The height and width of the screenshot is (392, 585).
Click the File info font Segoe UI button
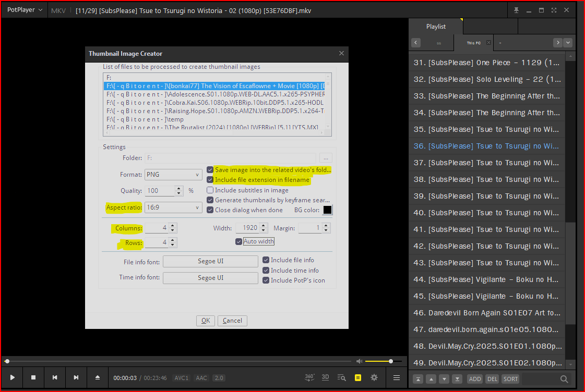point(210,261)
